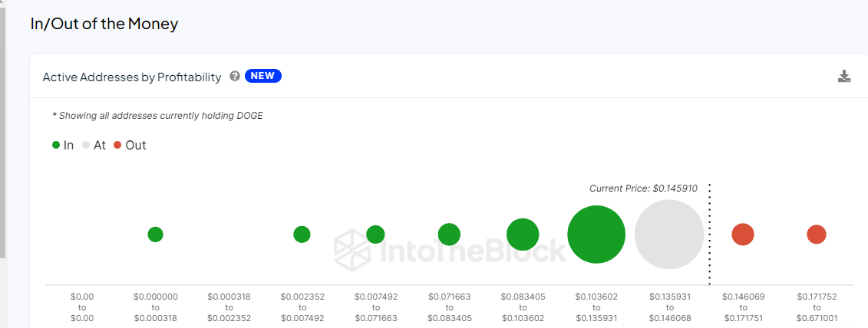
Task: Toggle the gray At legend item
Action: [x=94, y=145]
